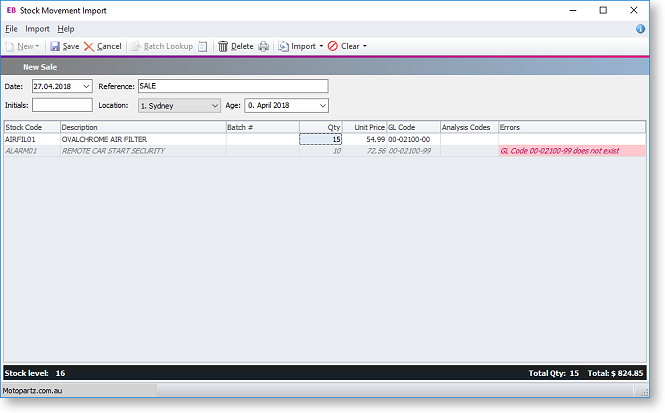Click the Total $ 824.85 status text

pyautogui.click(x=615, y=373)
